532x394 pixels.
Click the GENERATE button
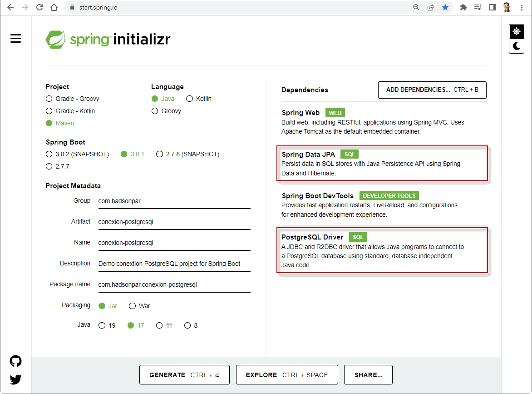[184, 374]
